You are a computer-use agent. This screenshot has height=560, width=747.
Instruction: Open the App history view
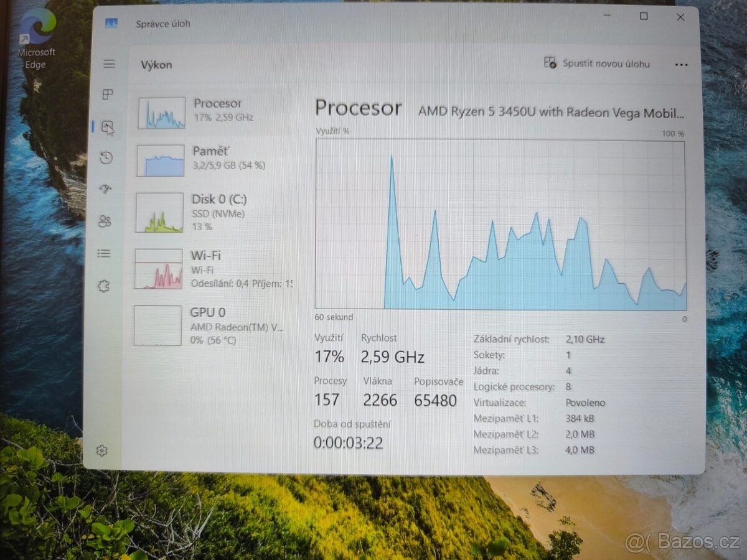point(106,158)
